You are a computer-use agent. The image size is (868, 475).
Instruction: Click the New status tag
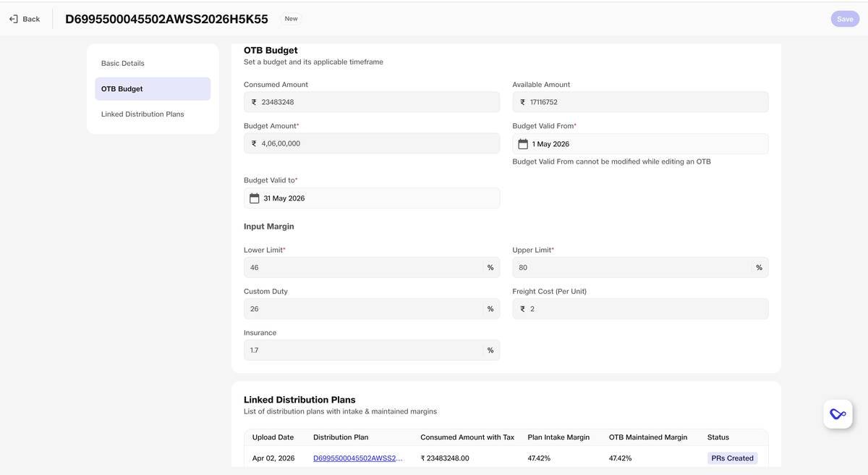tap(291, 19)
